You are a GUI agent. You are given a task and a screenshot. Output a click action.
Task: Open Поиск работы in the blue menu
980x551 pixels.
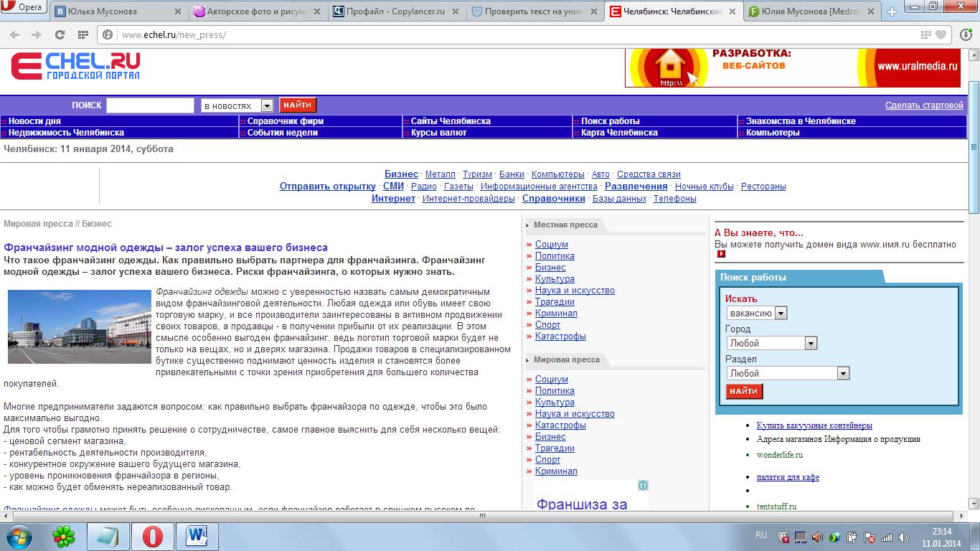tap(610, 121)
